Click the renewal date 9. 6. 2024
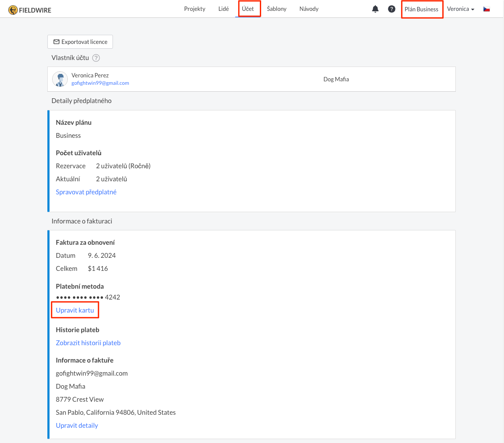The image size is (504, 443). click(102, 256)
